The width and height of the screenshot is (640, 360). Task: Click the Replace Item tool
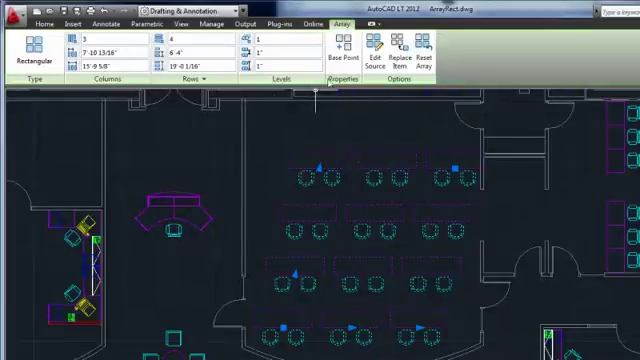click(x=400, y=51)
